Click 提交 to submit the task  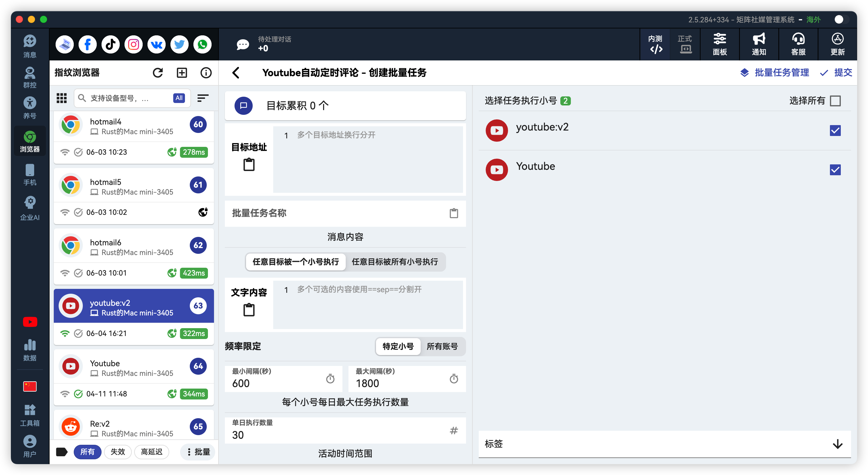point(836,73)
